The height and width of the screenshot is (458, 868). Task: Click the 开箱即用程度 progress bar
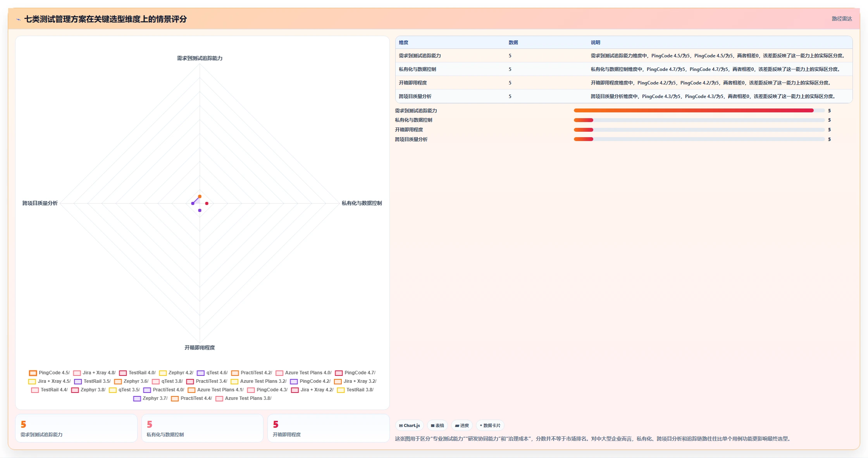point(699,130)
